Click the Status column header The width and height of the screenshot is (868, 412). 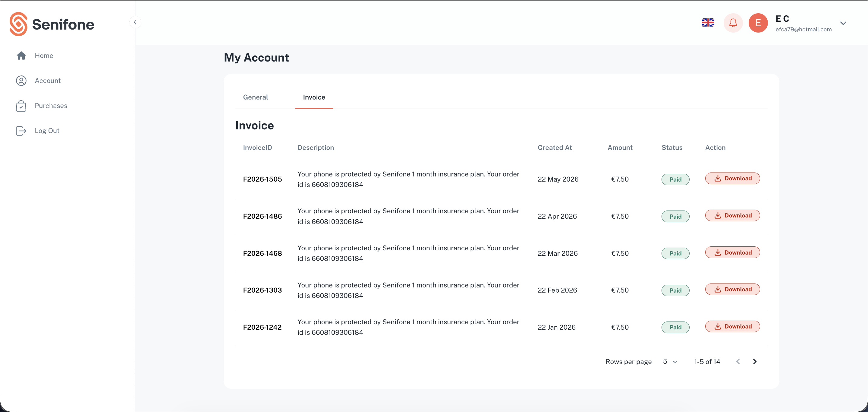672,147
